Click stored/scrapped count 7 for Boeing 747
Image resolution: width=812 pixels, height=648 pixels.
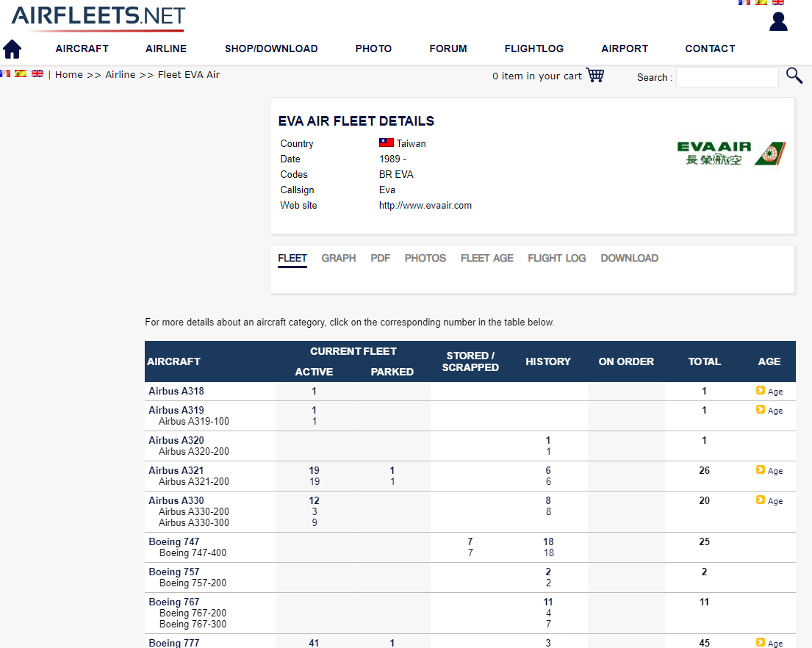(470, 542)
